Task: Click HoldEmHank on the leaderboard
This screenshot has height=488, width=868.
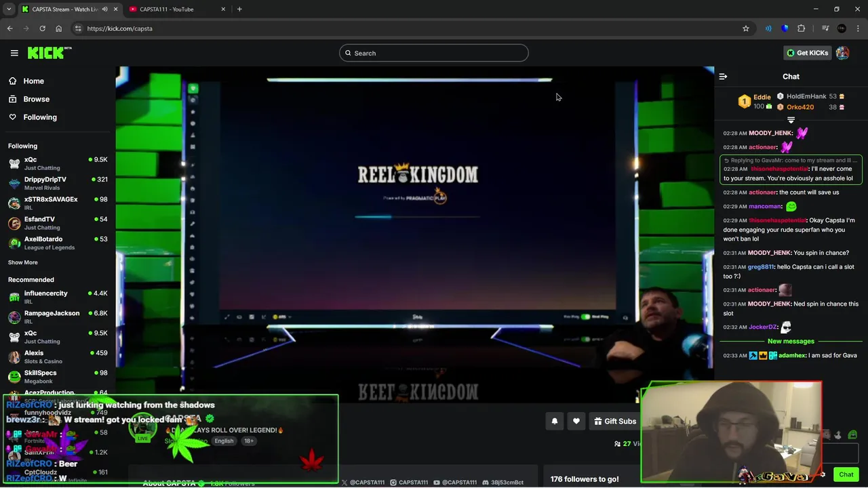Action: coord(806,96)
